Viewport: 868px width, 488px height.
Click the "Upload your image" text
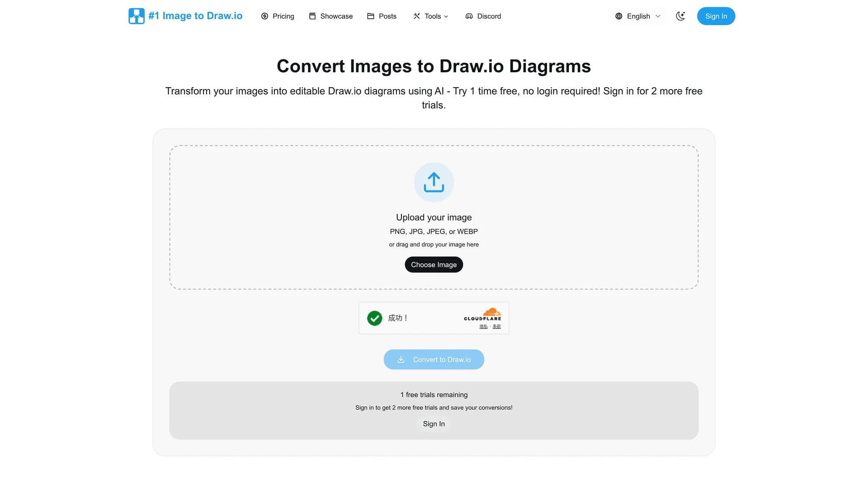pos(434,217)
